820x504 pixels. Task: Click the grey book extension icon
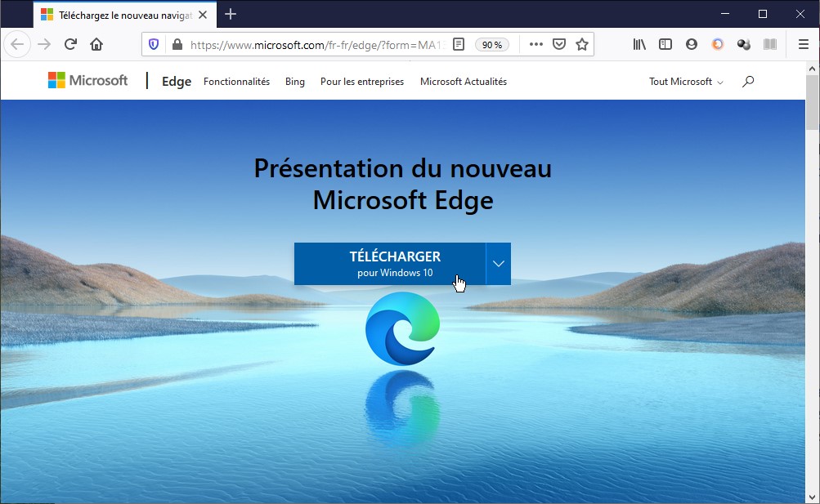pos(770,44)
